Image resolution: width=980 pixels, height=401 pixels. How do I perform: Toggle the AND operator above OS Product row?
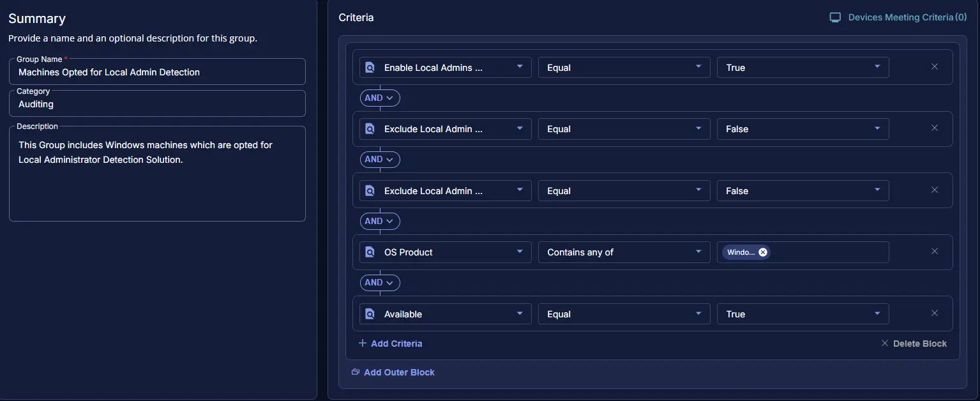pyautogui.click(x=379, y=221)
